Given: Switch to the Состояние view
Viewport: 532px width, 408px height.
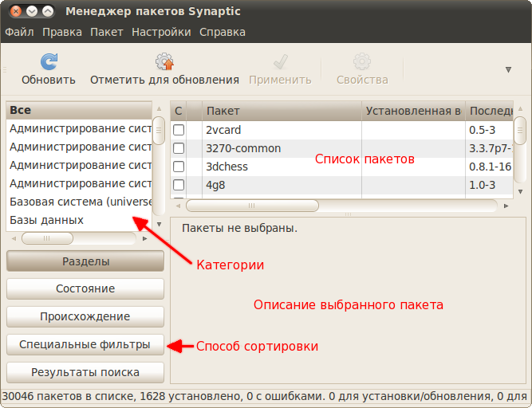Looking at the screenshot, I should 85,288.
